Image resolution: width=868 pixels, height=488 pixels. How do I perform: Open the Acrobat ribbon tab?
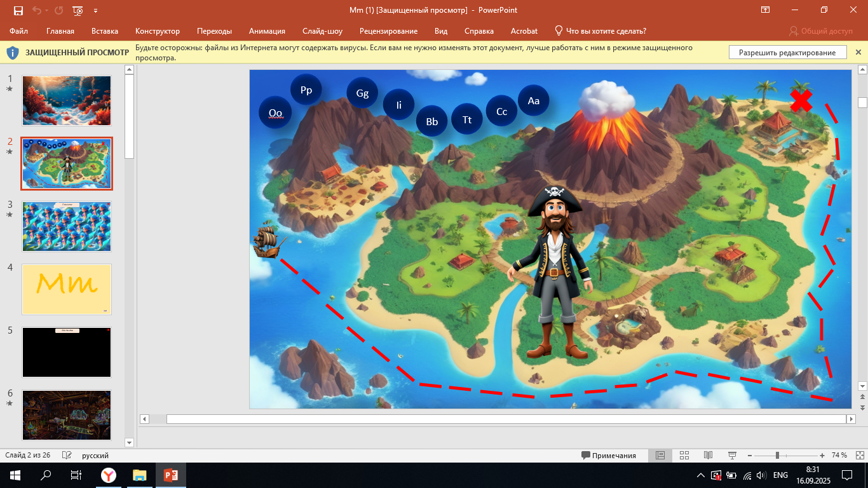[x=524, y=31]
